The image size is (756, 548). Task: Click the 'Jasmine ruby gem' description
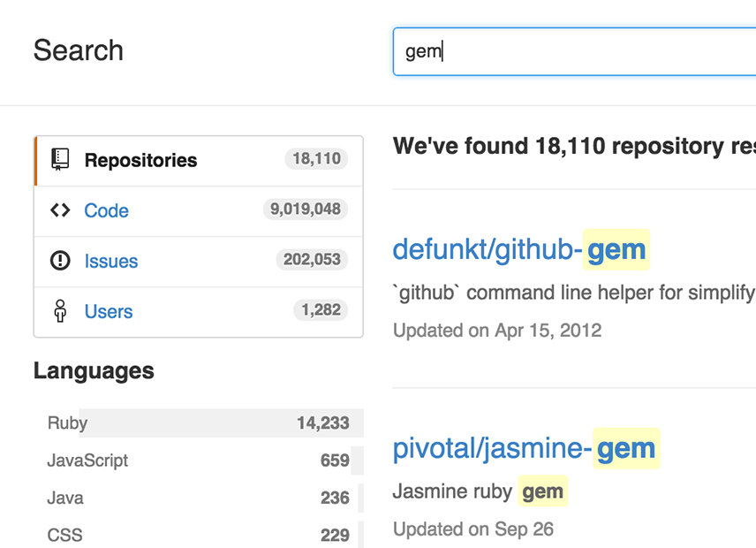[x=480, y=491]
